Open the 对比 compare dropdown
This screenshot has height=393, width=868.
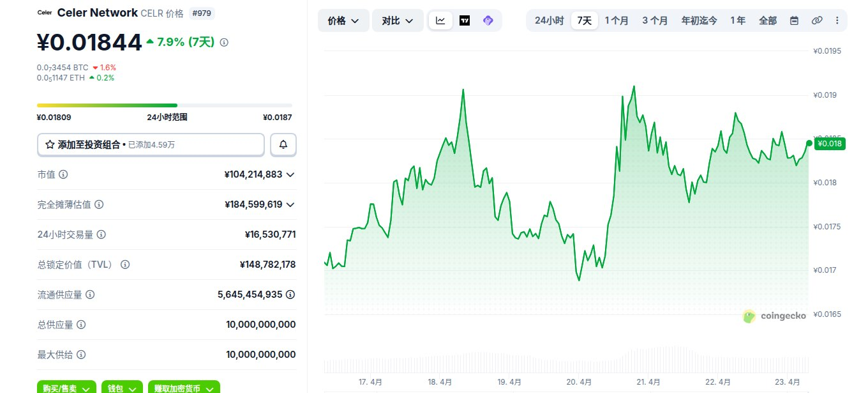[x=398, y=20]
